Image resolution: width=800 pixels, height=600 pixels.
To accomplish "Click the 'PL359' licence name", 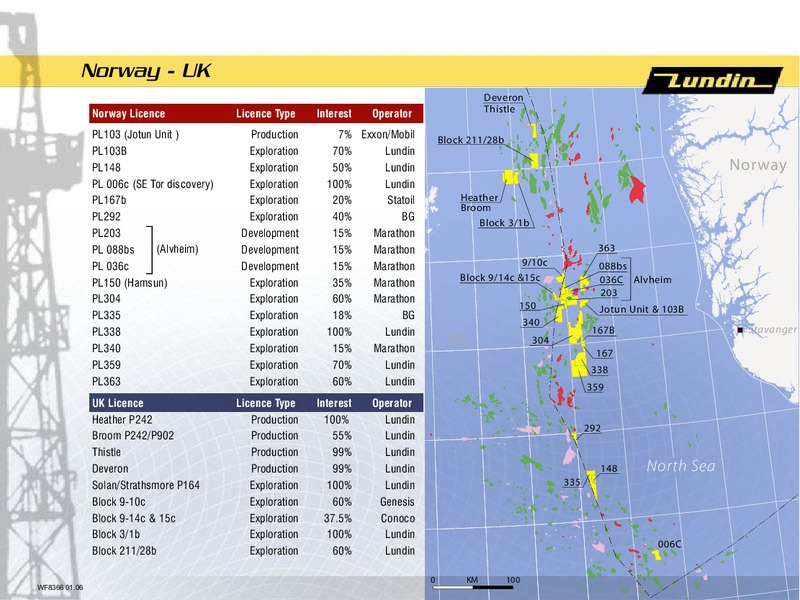I will point(106,365).
